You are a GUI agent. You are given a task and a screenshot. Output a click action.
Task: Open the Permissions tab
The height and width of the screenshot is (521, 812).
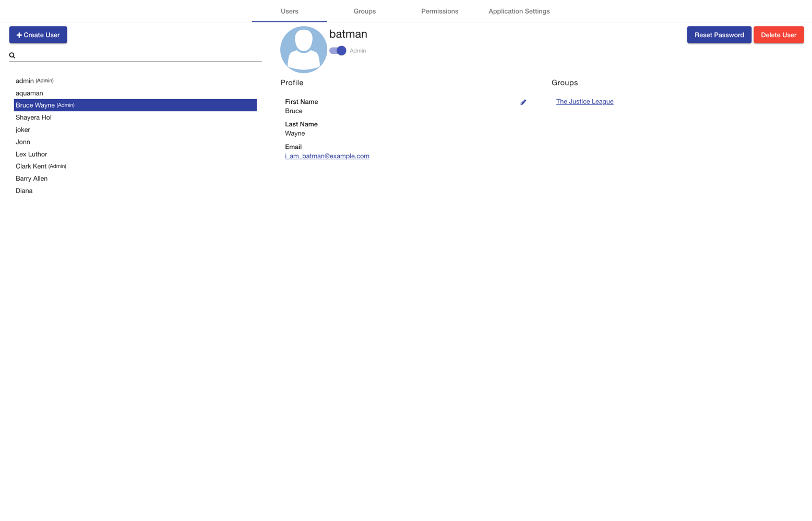coord(439,11)
